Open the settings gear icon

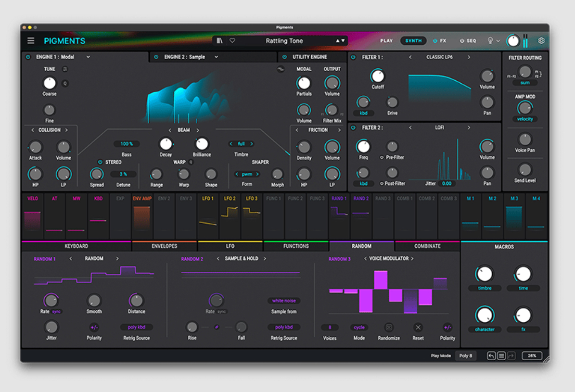click(541, 41)
